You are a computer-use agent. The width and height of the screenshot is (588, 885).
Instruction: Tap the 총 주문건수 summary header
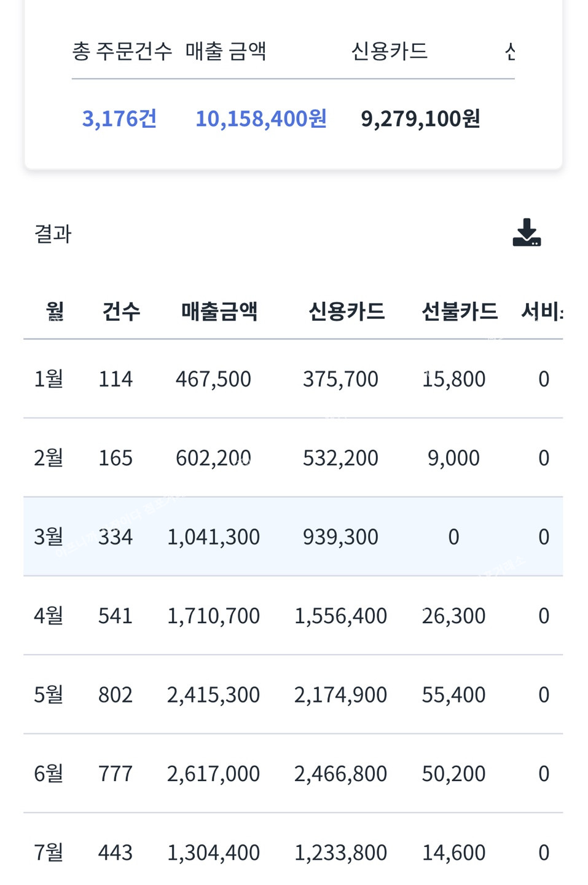pyautogui.click(x=122, y=51)
